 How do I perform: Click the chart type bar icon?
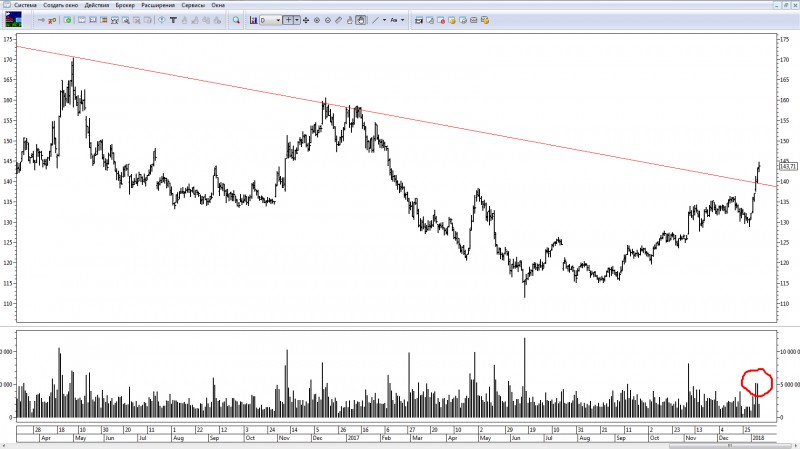[252, 20]
